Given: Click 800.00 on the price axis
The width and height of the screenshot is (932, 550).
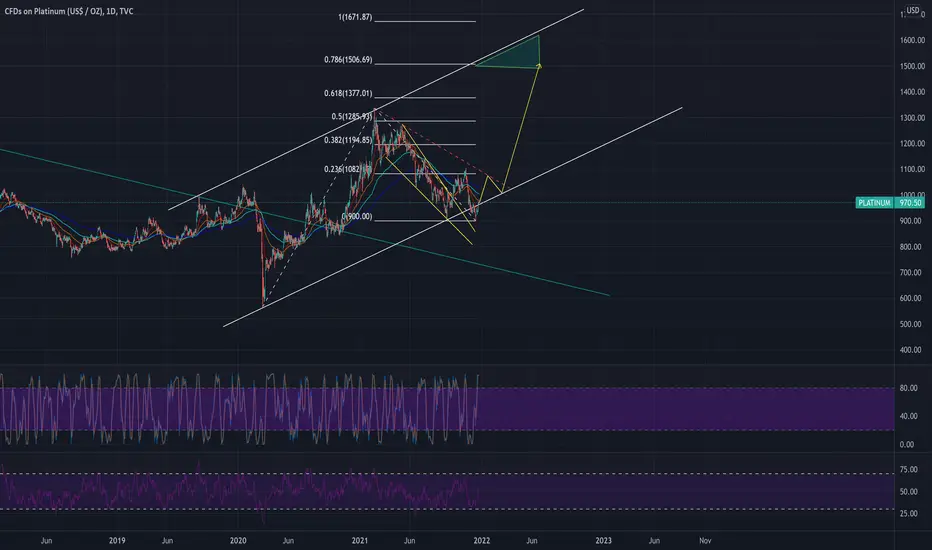Looking at the screenshot, I should click(912, 247).
